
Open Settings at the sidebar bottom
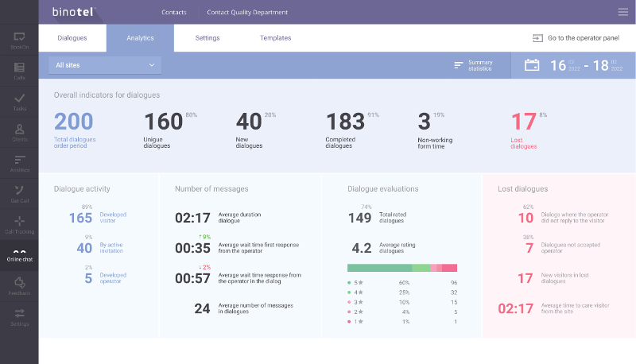tap(19, 316)
